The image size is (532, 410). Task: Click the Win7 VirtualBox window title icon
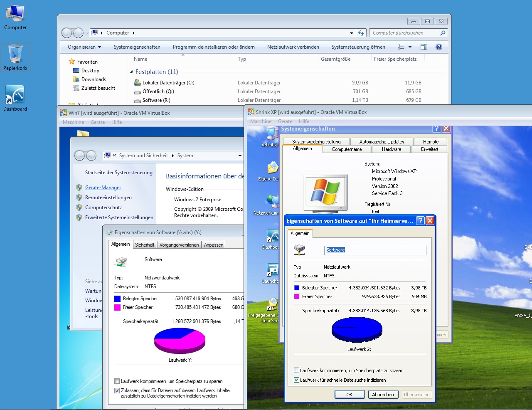pos(64,113)
